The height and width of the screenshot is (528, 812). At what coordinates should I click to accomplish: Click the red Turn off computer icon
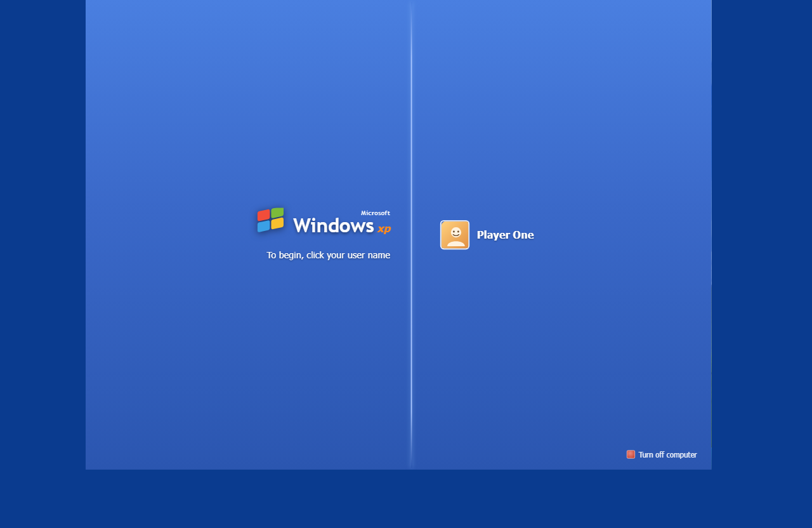631,454
